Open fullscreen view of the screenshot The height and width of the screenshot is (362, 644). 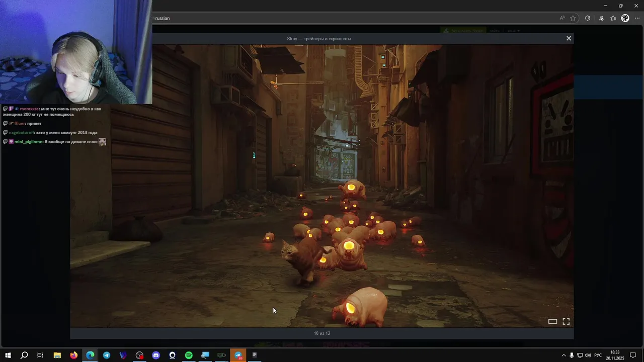(566, 321)
